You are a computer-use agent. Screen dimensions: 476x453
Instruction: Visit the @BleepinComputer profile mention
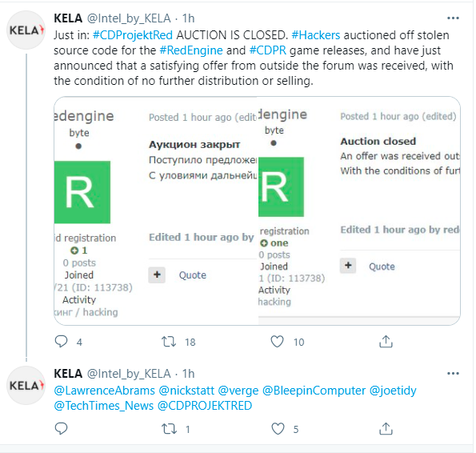tap(314, 391)
